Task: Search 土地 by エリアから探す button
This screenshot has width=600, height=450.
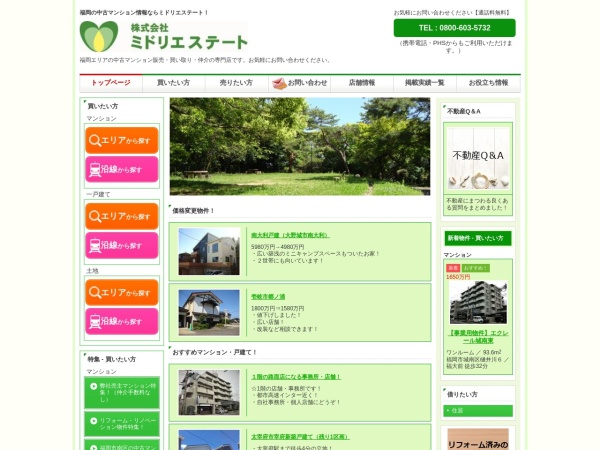Action: (x=122, y=293)
